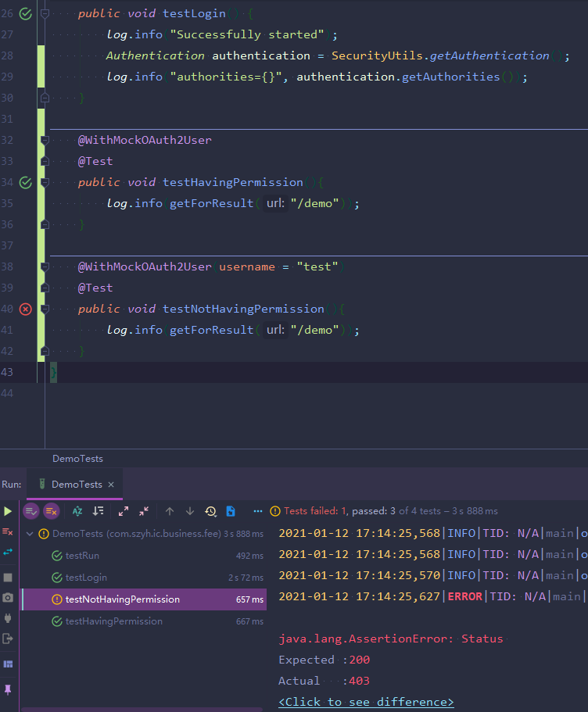The image size is (588, 712).
Task: Fold testLogin method at line 26
Action: [45, 13]
